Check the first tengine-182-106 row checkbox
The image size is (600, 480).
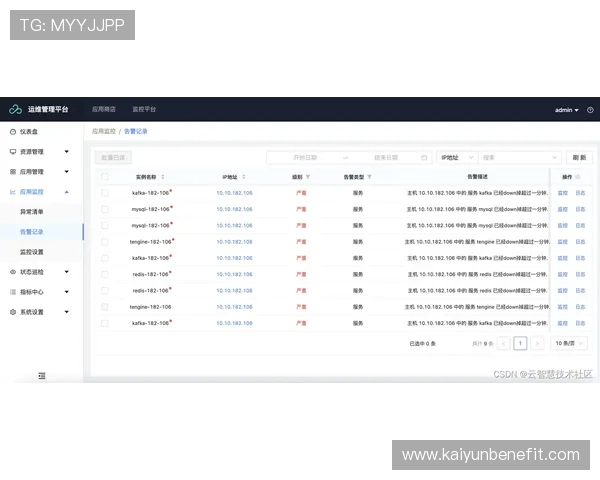(105, 242)
